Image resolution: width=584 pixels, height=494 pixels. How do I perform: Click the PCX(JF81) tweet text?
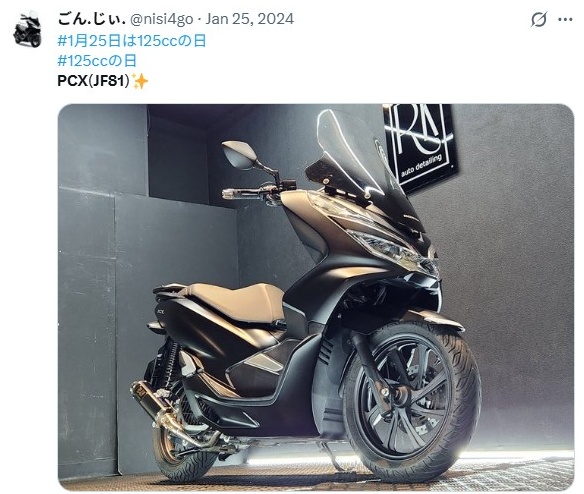click(x=93, y=80)
